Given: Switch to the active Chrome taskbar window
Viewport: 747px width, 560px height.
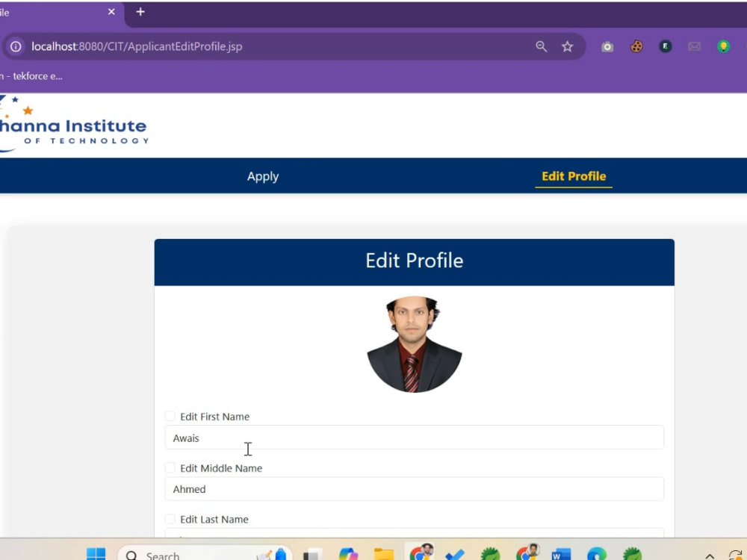Looking at the screenshot, I should 421,553.
